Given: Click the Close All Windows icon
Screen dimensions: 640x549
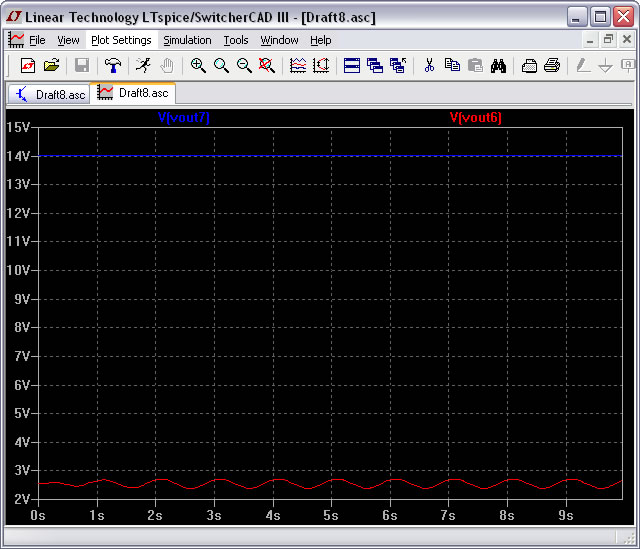Looking at the screenshot, I should (x=398, y=65).
